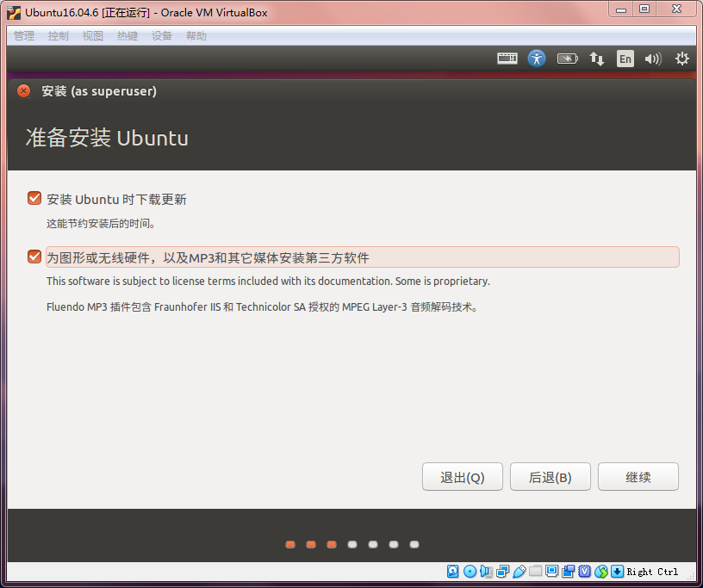Close the VirtualBox window
This screenshot has height=588, width=703.
(x=677, y=9)
